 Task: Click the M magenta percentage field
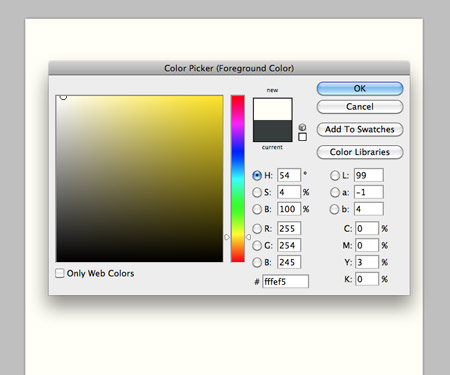tap(367, 246)
